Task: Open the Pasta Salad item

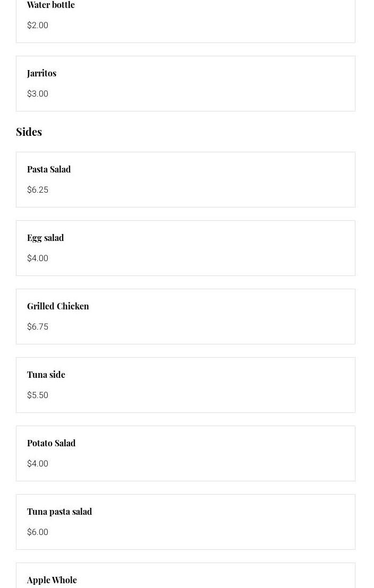Action: coord(49,169)
